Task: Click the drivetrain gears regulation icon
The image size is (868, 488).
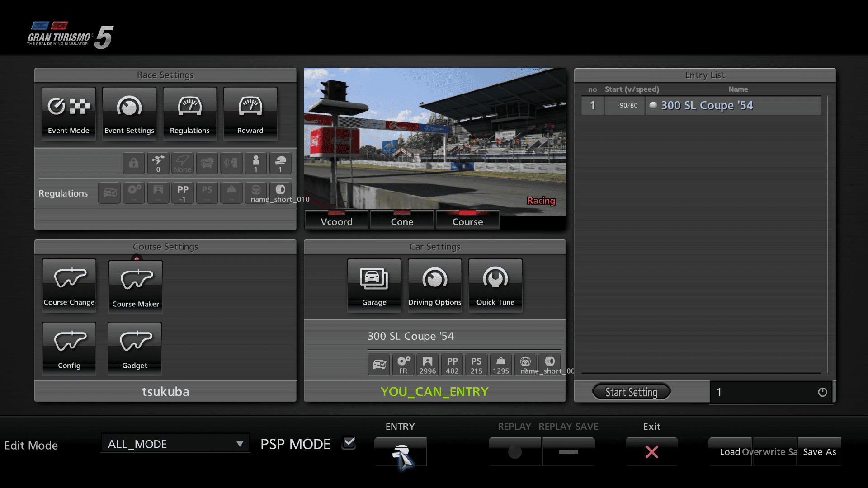Action: pyautogui.click(x=134, y=193)
